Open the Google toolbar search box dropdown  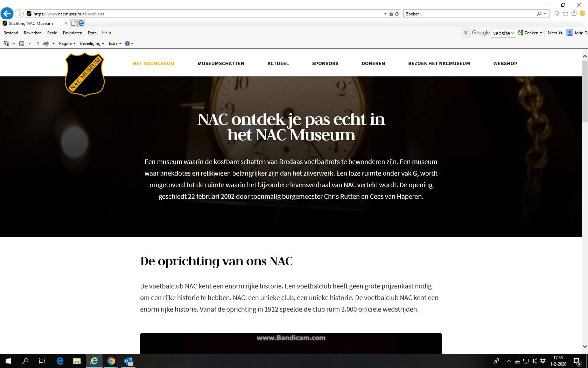tap(513, 33)
